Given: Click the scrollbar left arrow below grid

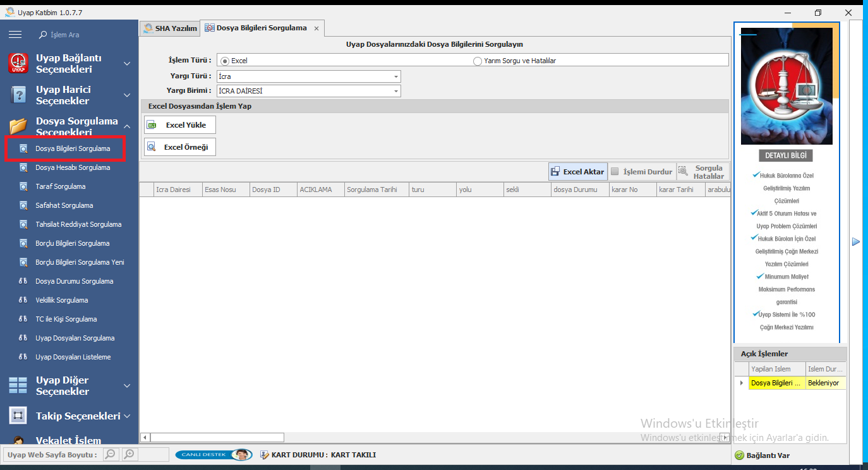Looking at the screenshot, I should [145, 437].
